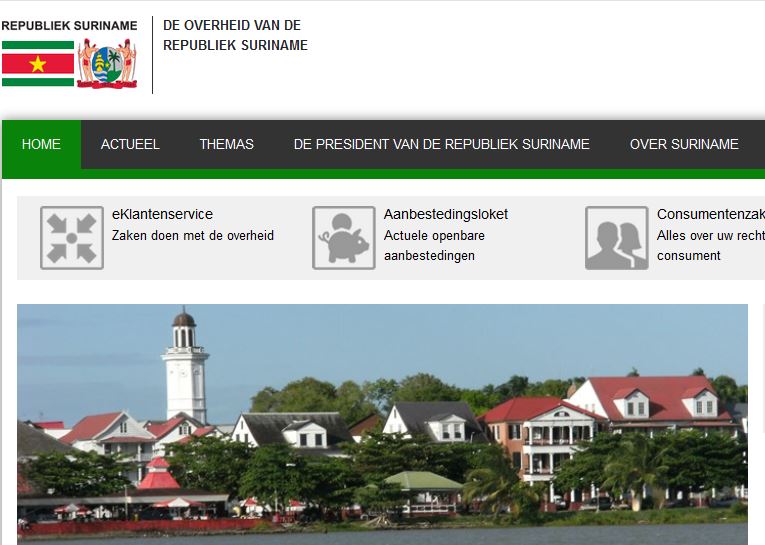This screenshot has width=765, height=545.
Task: Open the Consumentenzaken title link
Action: click(710, 214)
